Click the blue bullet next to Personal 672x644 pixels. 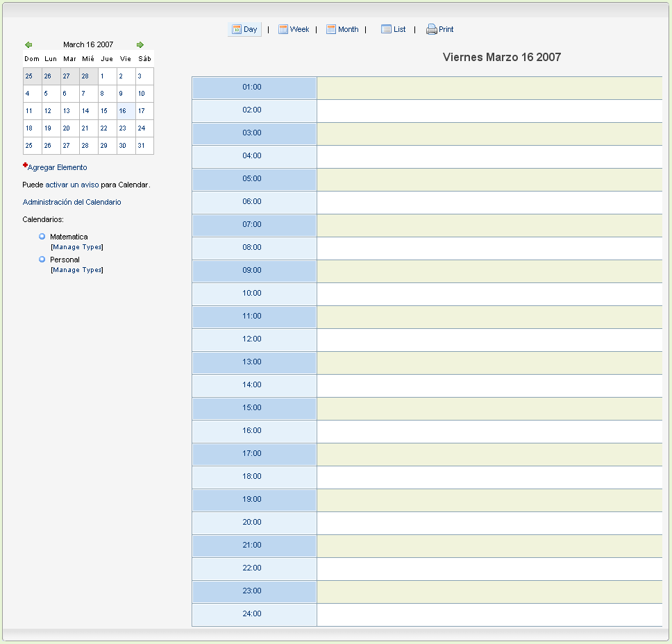pyautogui.click(x=42, y=259)
